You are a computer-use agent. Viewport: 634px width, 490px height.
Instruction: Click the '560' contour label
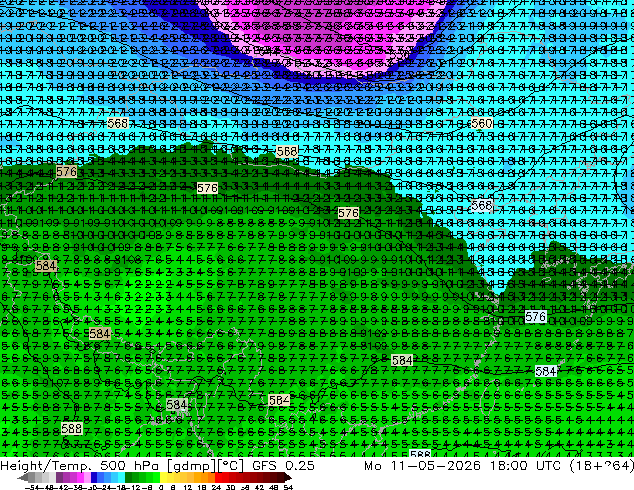point(482,123)
